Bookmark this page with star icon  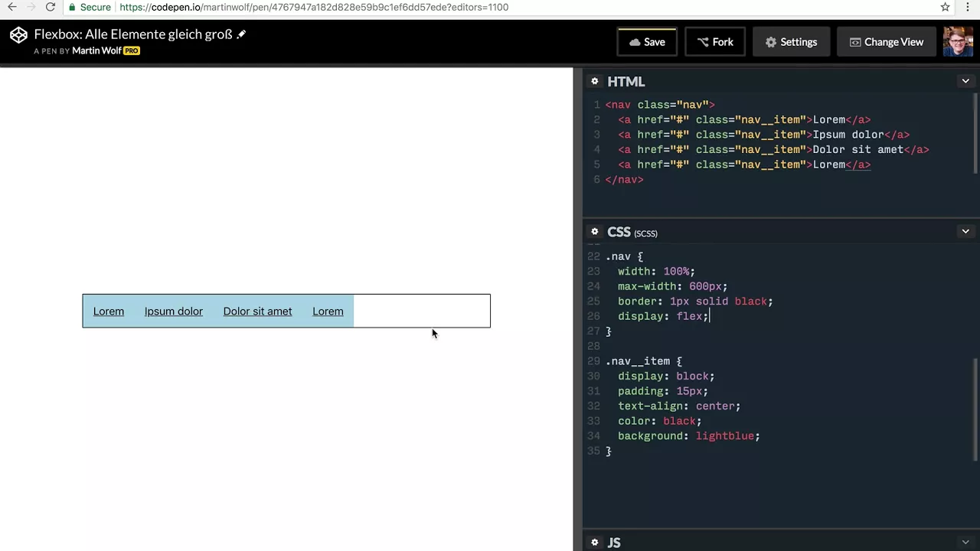point(946,7)
